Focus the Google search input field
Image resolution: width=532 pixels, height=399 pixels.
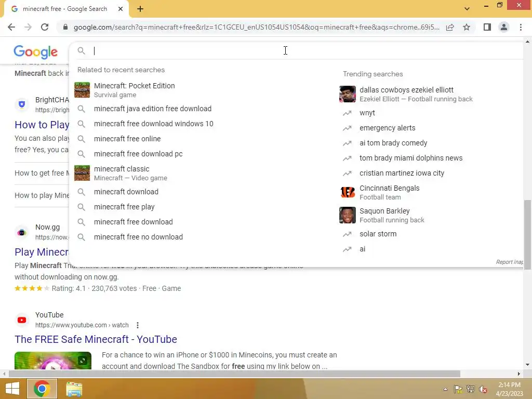tap(305, 51)
